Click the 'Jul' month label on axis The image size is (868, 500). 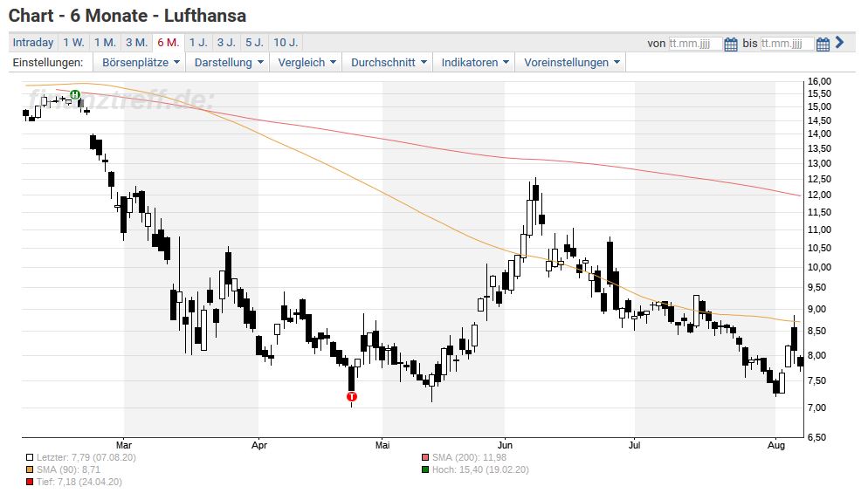(x=634, y=445)
